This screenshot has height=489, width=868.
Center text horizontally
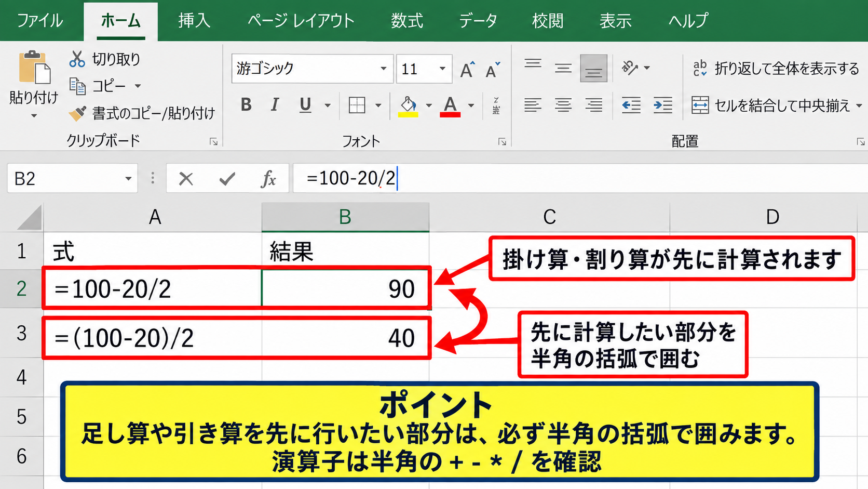click(563, 105)
